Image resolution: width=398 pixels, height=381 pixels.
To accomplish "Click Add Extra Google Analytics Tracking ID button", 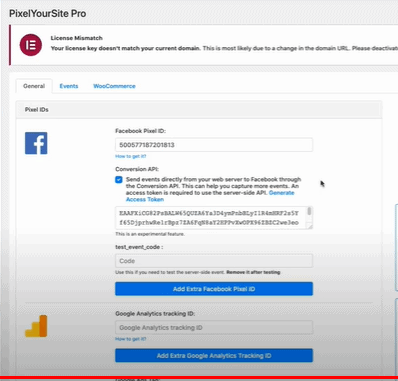I will [214, 356].
